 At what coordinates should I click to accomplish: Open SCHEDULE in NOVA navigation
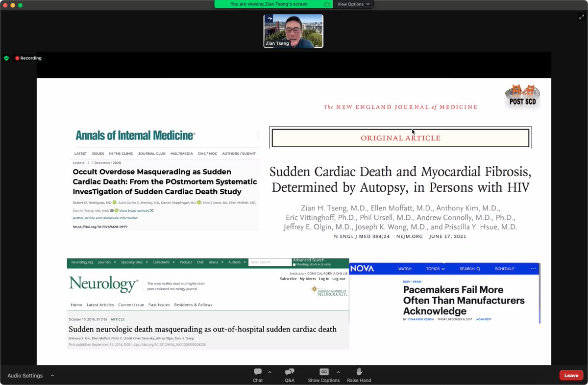505,269
